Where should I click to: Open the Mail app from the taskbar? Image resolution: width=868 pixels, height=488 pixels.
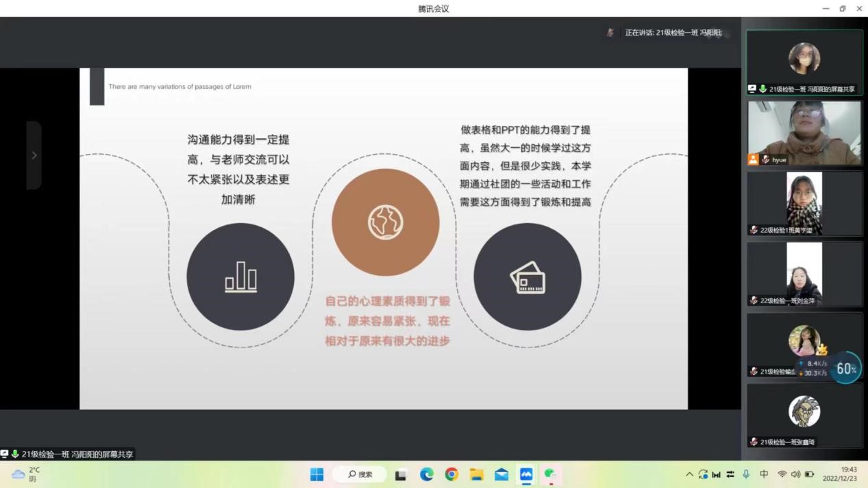tap(501, 474)
